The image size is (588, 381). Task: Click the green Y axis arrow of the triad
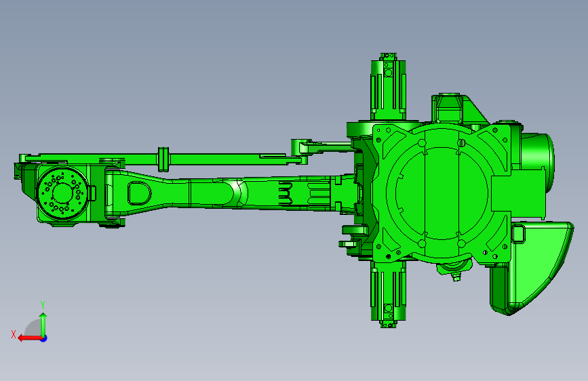click(43, 323)
